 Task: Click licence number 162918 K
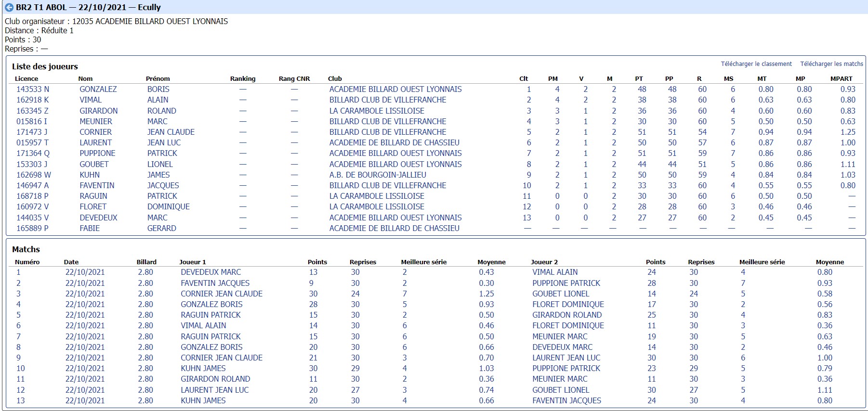tap(33, 100)
